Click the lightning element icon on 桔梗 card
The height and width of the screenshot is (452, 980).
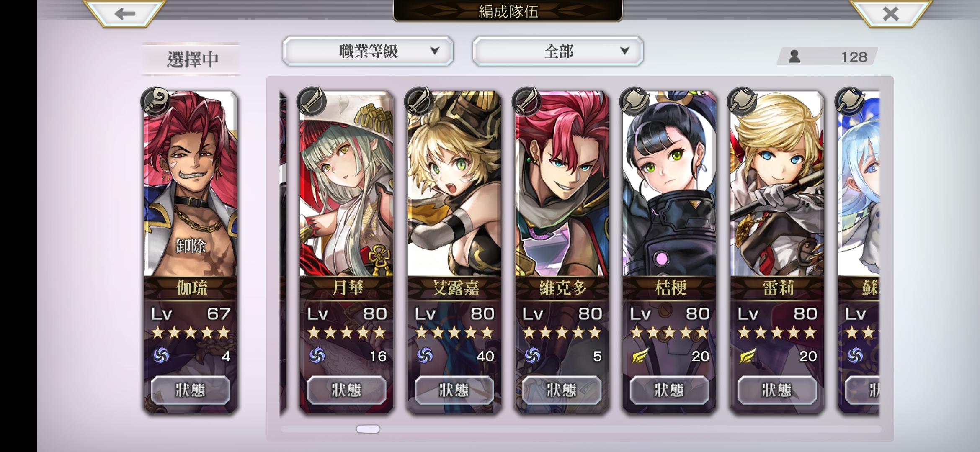(640, 356)
